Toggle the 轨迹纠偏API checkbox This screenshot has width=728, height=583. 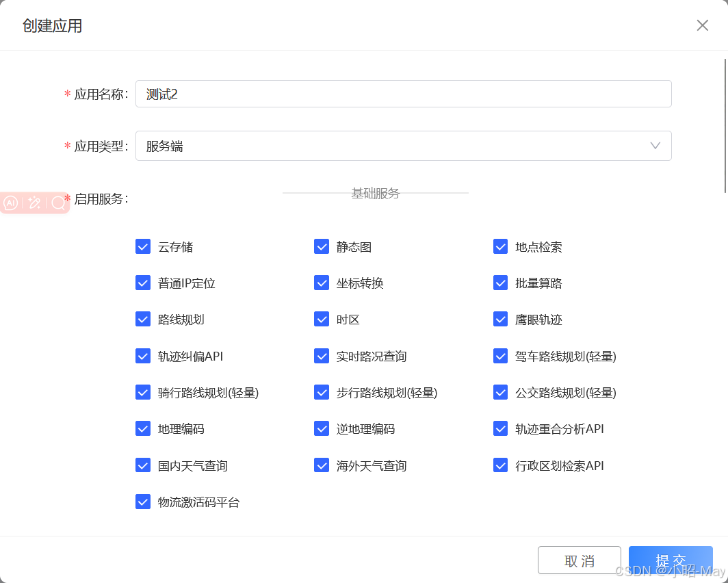pos(143,356)
